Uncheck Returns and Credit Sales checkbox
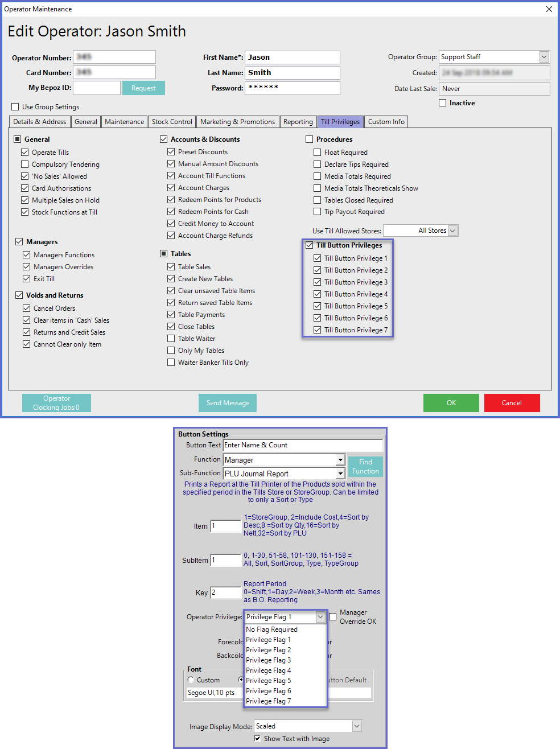This screenshot has width=560, height=749. tap(27, 332)
